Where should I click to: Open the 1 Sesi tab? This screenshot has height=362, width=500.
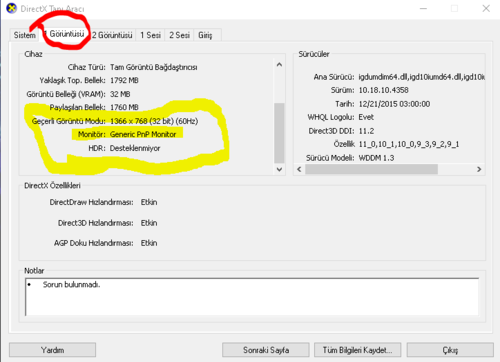coord(150,35)
